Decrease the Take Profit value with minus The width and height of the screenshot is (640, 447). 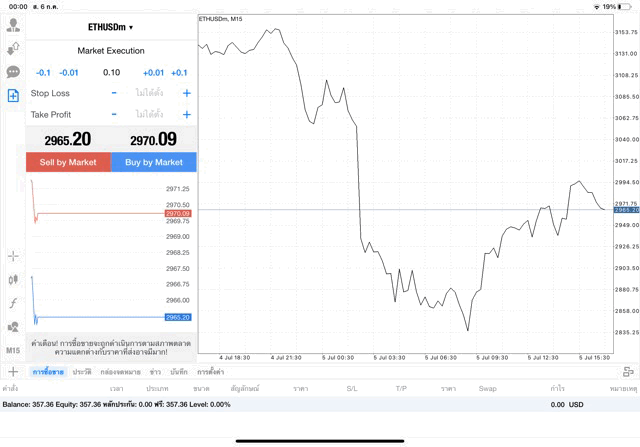114,114
